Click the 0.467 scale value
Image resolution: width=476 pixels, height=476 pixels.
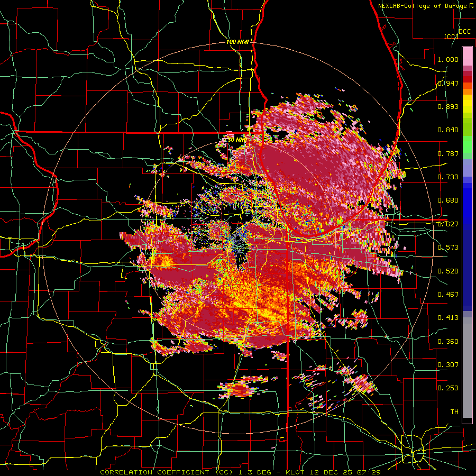click(x=448, y=295)
